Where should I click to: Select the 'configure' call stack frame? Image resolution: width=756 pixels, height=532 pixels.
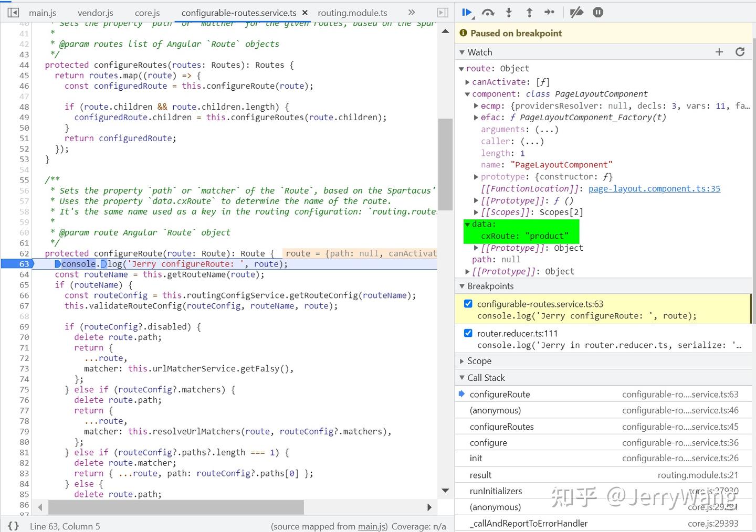603,443
